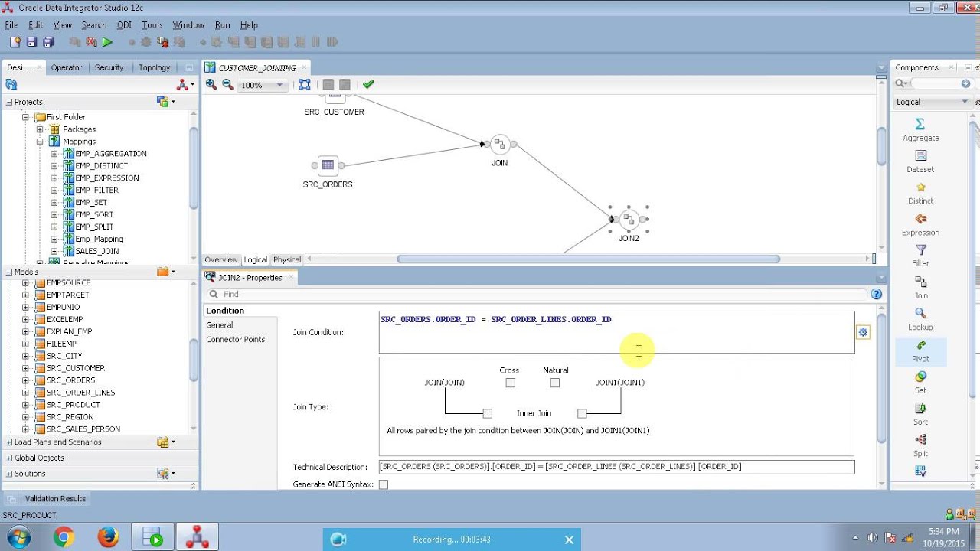Collapse the Mappings folder node
This screenshot has width=980, height=551.
[x=40, y=142]
